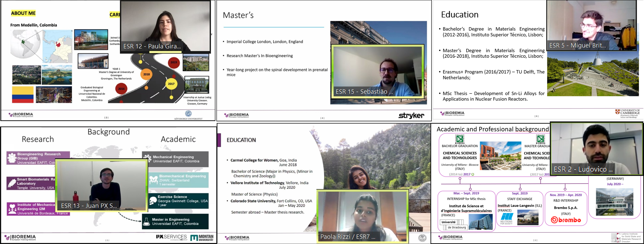Click the University of Cambridge logo
Screen dimensions: 644x244
[x=627, y=114]
